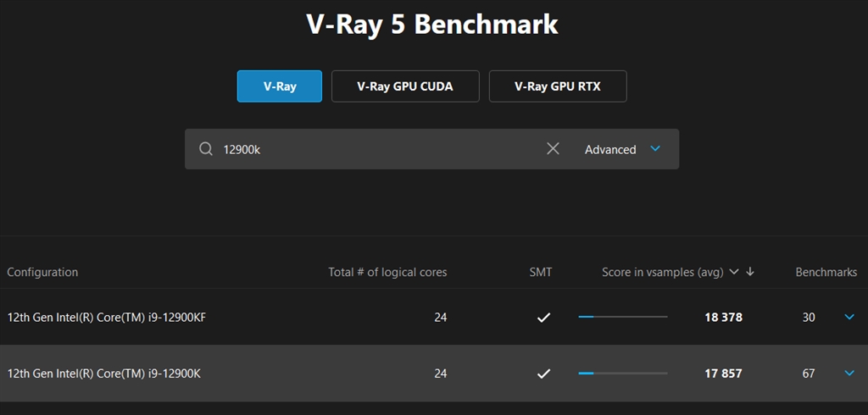Screen dimensions: 868x415
Task: Switch to the V-Ray GPU RTX tab
Action: [558, 86]
